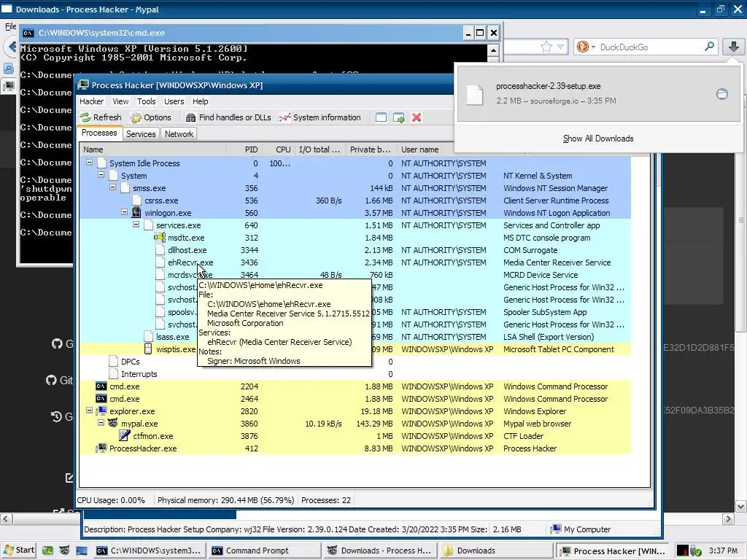Collapse the System process node

(101, 175)
